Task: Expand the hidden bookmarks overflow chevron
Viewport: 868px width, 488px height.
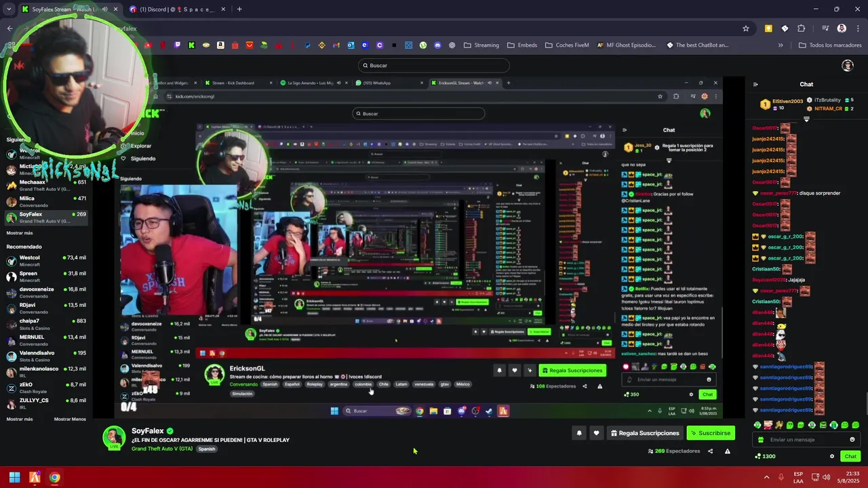Action: pos(781,45)
